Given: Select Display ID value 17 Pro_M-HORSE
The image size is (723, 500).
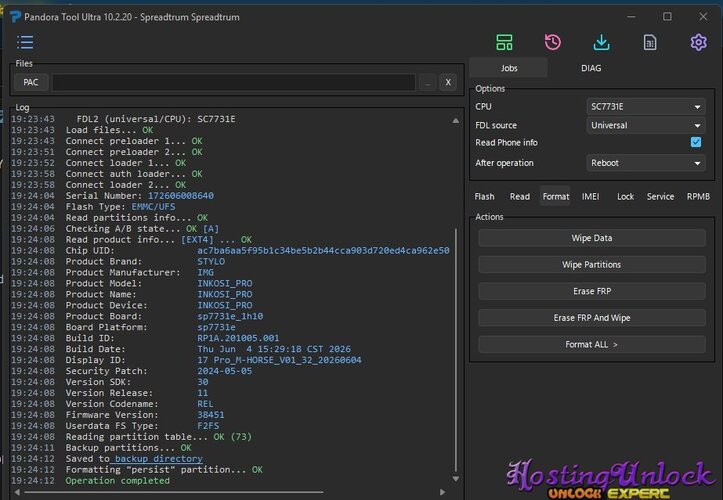Looking at the screenshot, I should click(x=279, y=360).
